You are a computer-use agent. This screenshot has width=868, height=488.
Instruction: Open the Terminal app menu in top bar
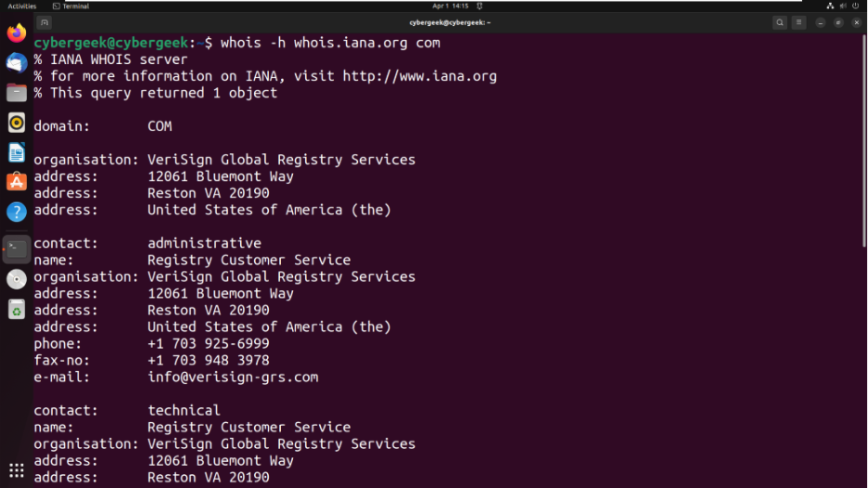click(x=71, y=6)
